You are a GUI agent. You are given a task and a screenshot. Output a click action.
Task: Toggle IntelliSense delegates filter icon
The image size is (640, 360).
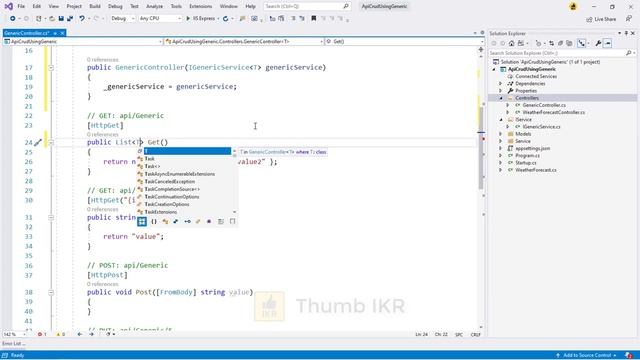[x=209, y=221]
